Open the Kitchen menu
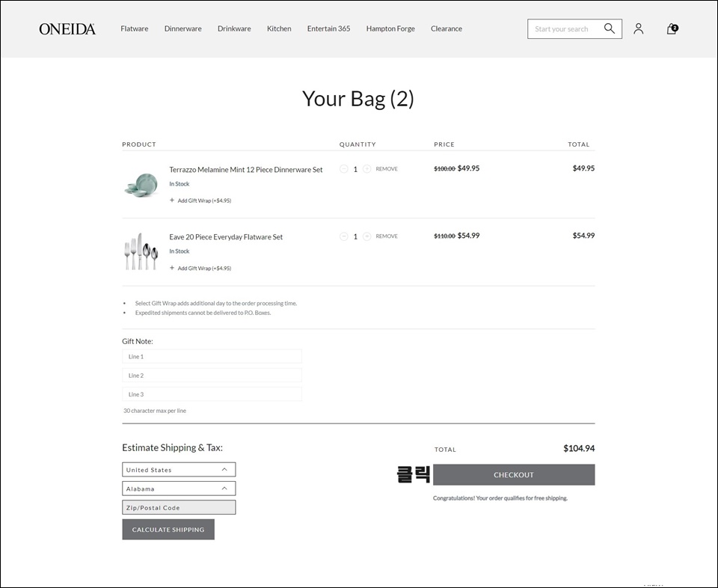 point(279,28)
